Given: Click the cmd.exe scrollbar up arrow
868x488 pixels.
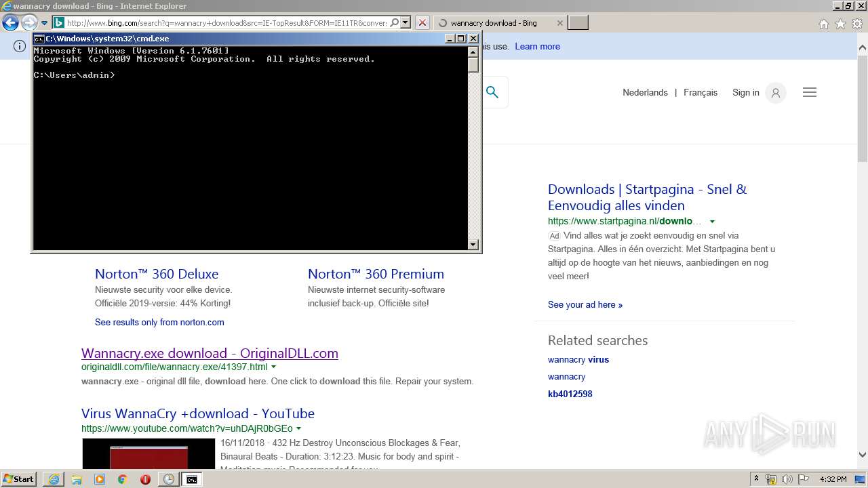Looking at the screenshot, I should pos(473,52).
